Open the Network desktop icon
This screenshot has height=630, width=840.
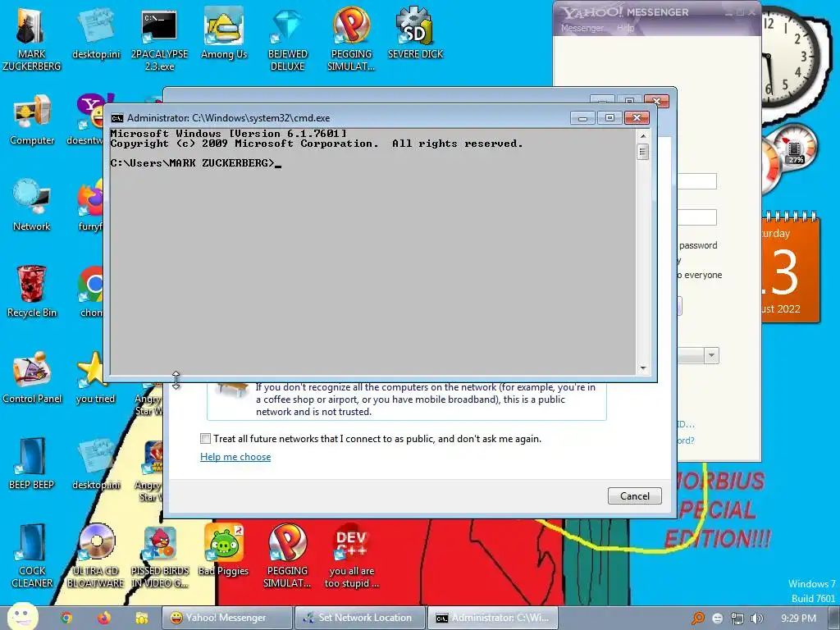32,205
